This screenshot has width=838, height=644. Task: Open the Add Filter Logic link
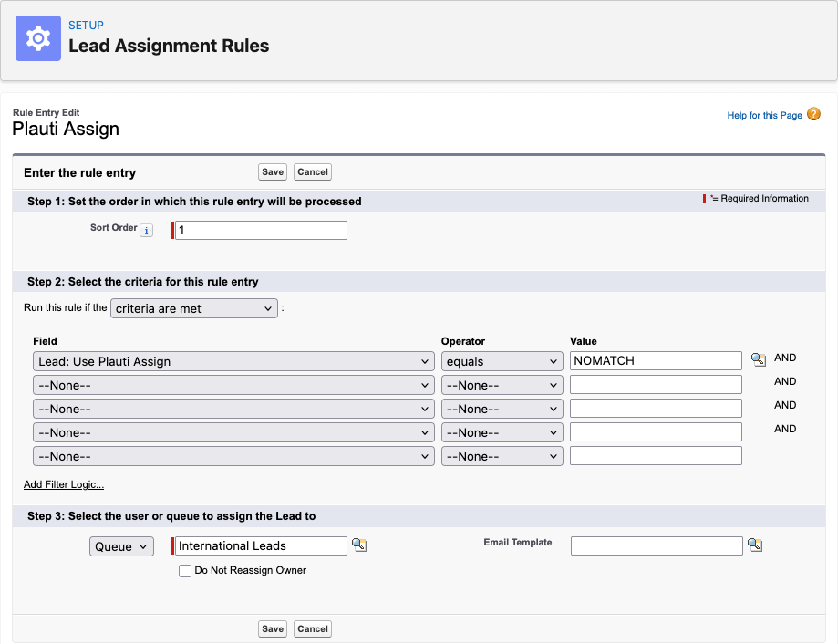pyautogui.click(x=64, y=484)
